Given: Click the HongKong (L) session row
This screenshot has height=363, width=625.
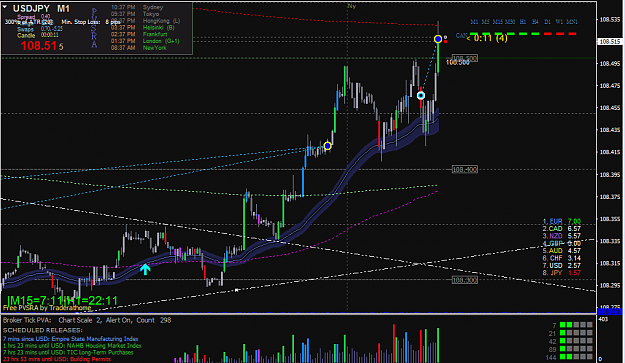Looking at the screenshot, I should 145,21.
